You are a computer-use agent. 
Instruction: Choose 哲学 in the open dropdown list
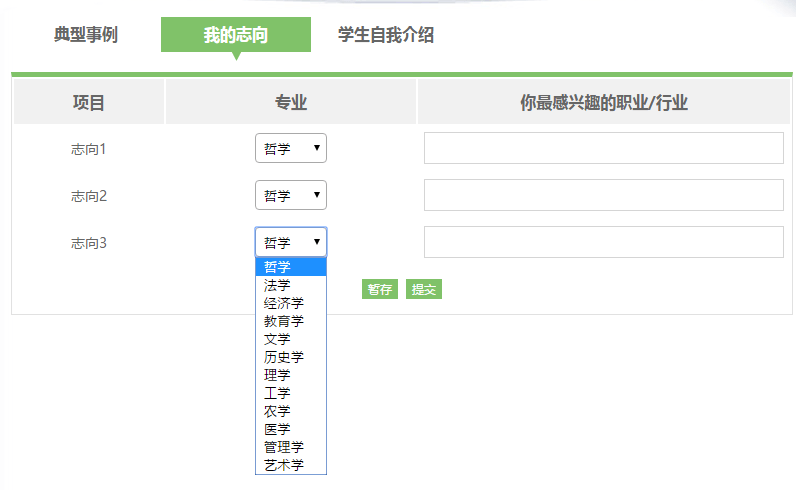[x=291, y=267]
